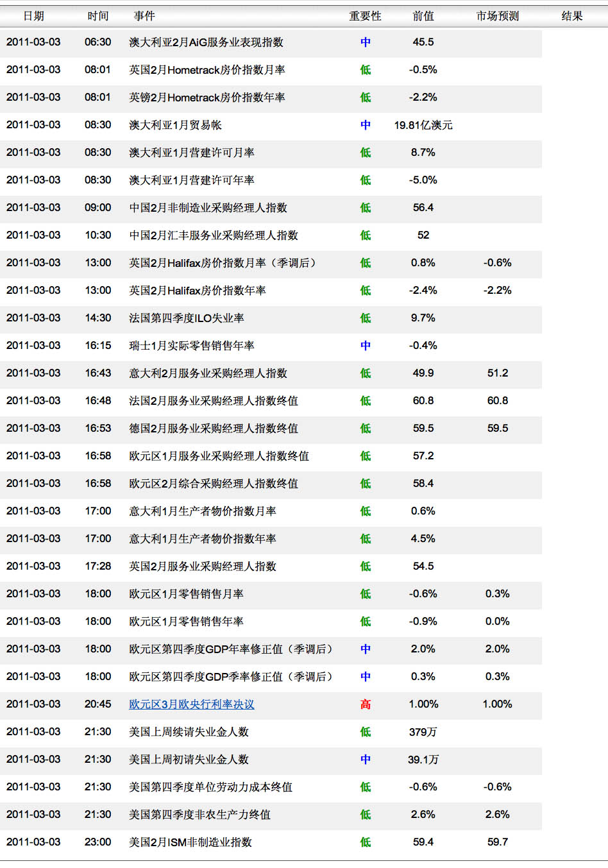
Task: Click the 前值 column header
Action: click(x=423, y=16)
